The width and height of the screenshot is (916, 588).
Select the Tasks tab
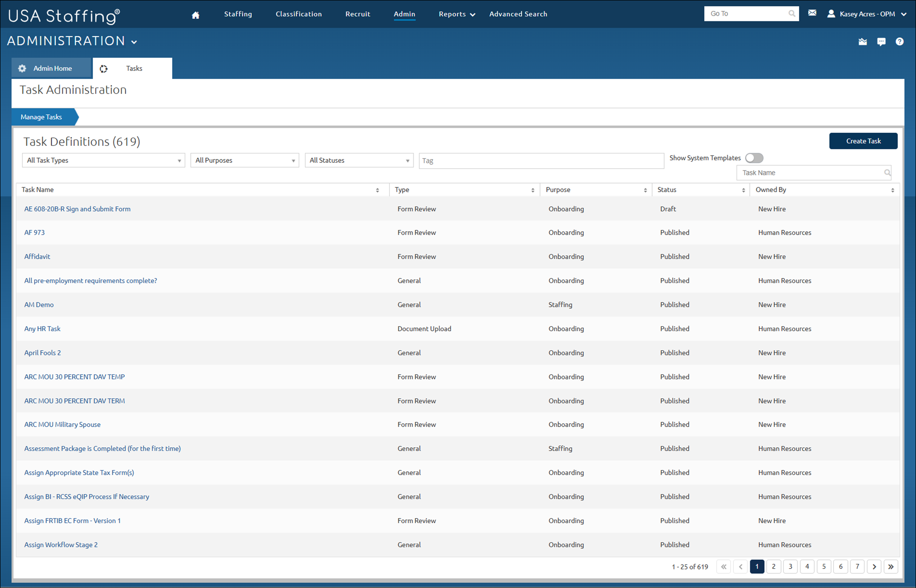(133, 69)
